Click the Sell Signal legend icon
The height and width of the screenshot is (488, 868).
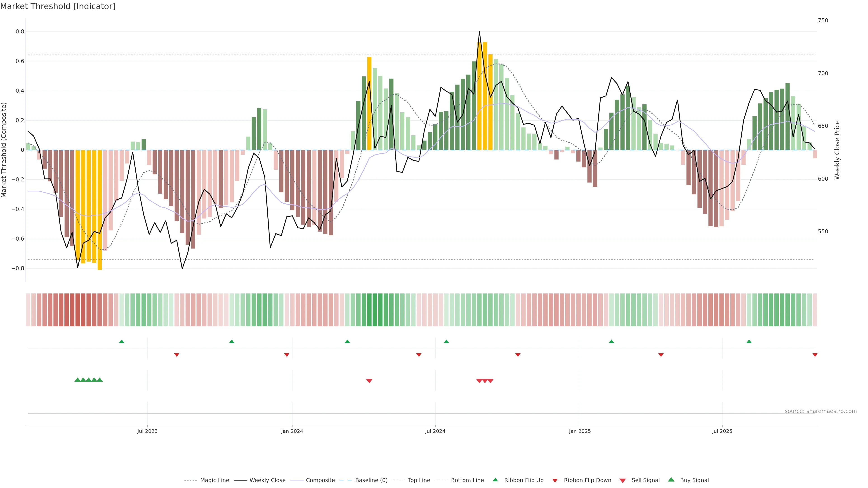tap(622, 481)
